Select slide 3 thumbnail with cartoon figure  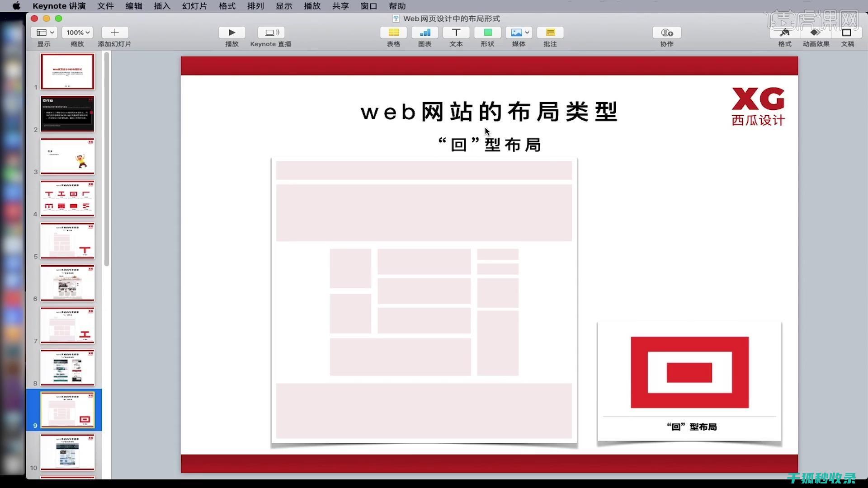pos(67,156)
